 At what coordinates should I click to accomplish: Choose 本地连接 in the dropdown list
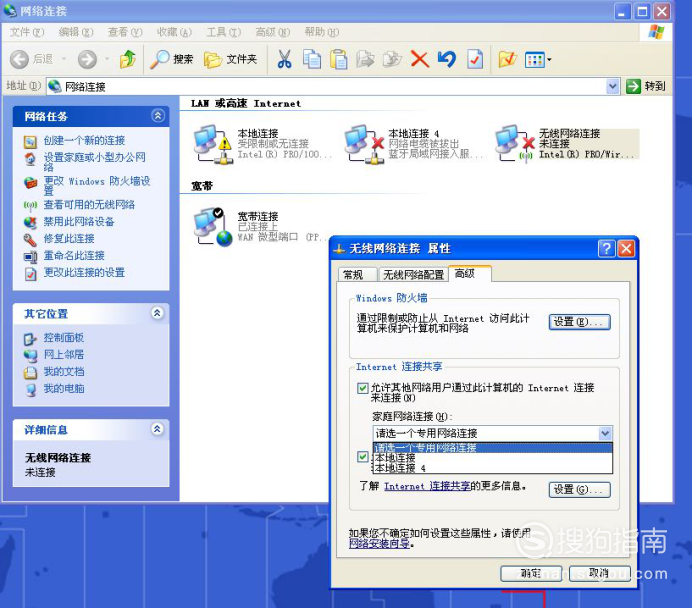click(x=493, y=458)
